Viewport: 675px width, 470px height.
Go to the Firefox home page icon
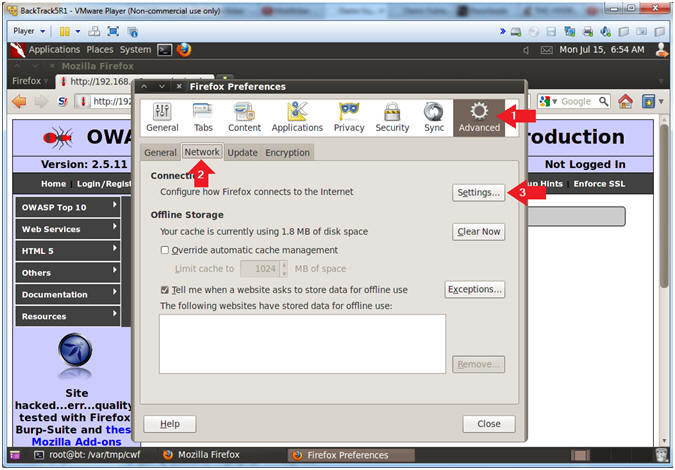pyautogui.click(x=625, y=102)
